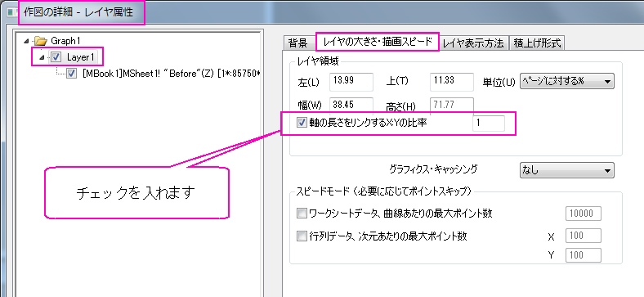Screen dimensions: 644x297
Task: Collapse the Graph1 tree node
Action: tap(27, 41)
